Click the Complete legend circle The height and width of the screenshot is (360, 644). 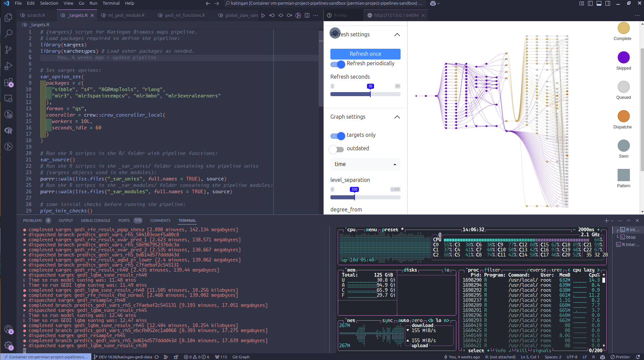[624, 28]
